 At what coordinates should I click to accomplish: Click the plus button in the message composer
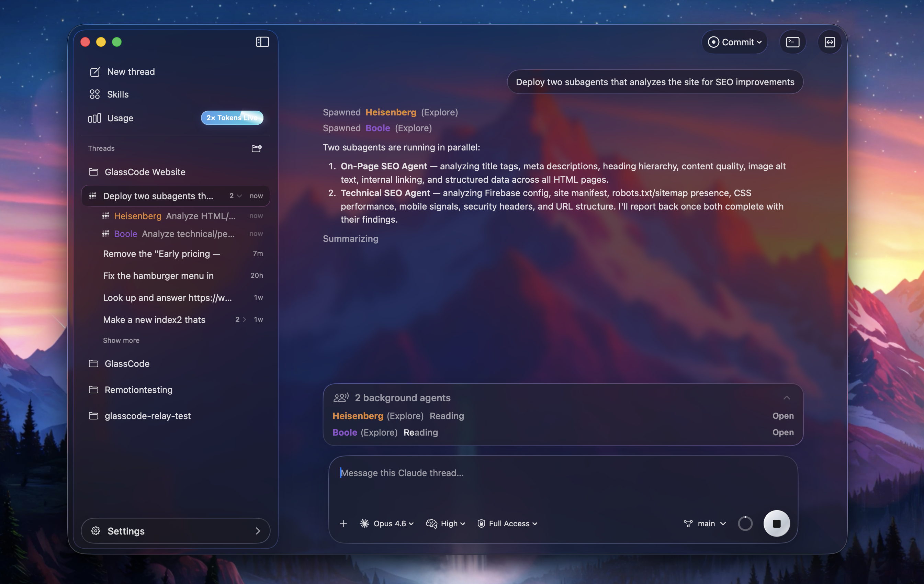click(x=343, y=524)
